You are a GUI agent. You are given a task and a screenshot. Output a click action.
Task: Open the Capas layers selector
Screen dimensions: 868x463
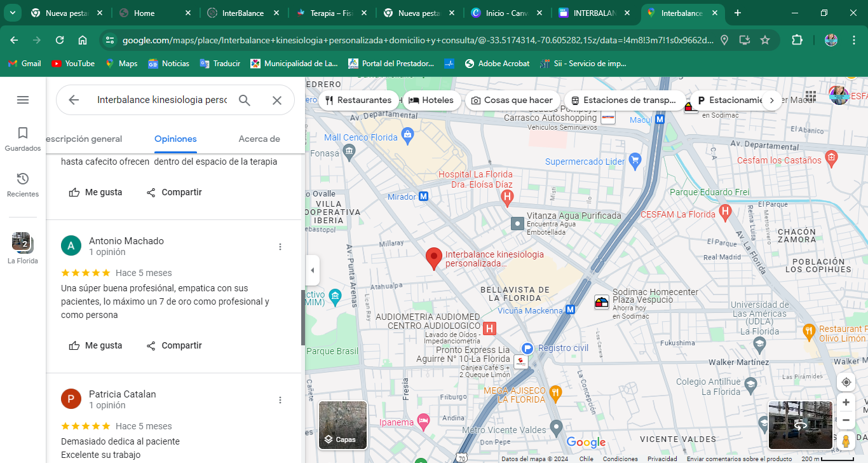343,425
